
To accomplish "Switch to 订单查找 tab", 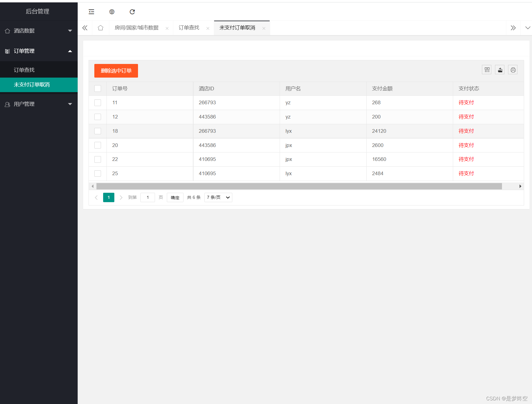I will point(189,28).
